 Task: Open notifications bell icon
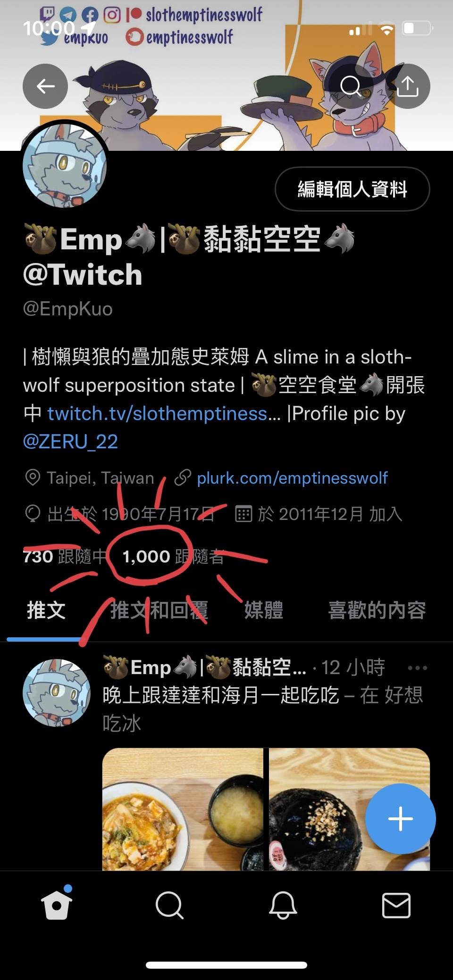(x=283, y=905)
